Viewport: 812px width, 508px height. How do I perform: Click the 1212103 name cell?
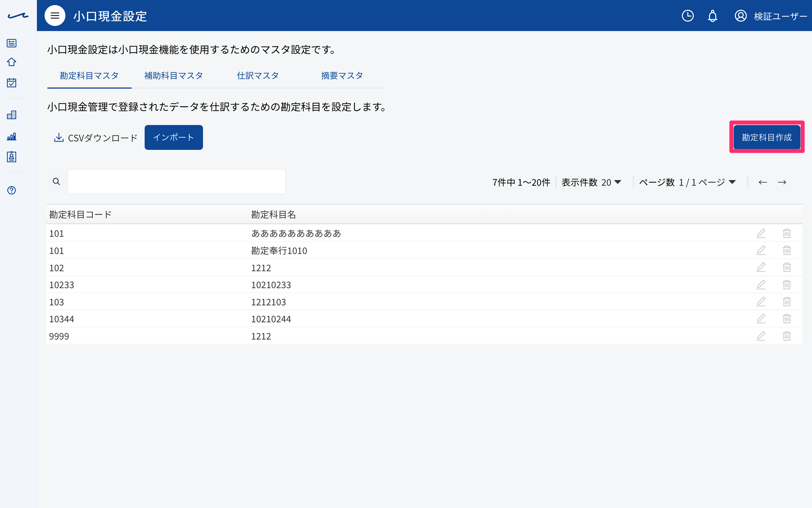(x=268, y=302)
